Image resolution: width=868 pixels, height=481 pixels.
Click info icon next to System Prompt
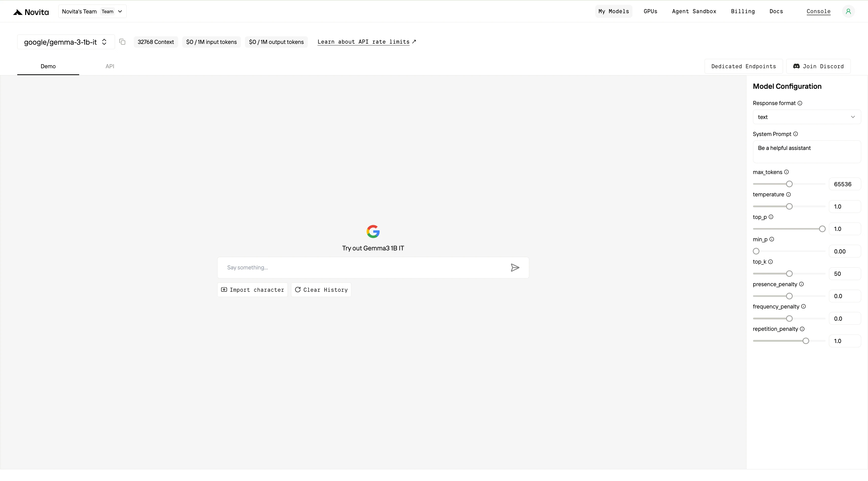point(796,134)
